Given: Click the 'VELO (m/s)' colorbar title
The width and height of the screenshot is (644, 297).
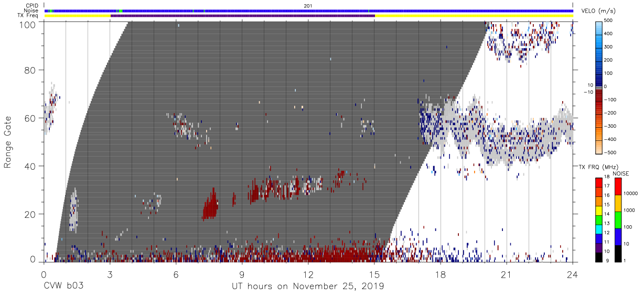Looking at the screenshot, I should click(598, 12).
